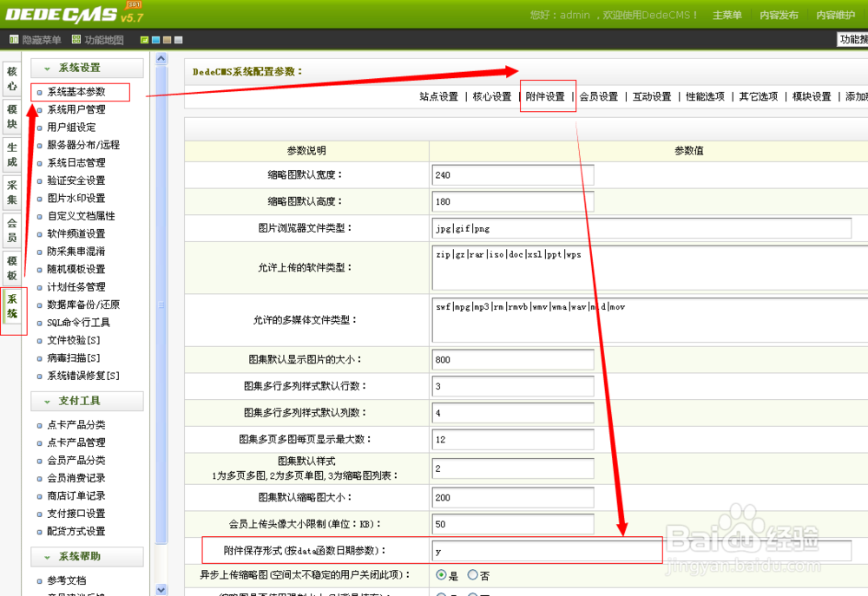Viewport: 868px width, 596px height.
Task: Focus the 会员上传头像大小限制 field showing 50
Action: pyautogui.click(x=513, y=524)
